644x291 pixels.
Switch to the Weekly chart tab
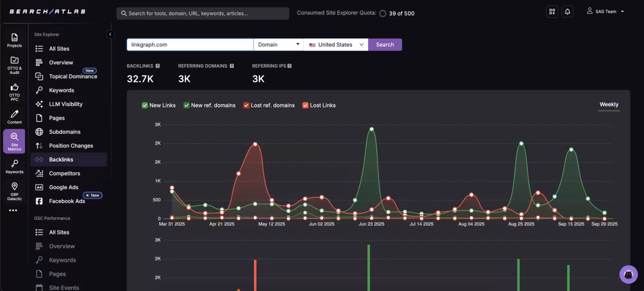[x=609, y=104]
